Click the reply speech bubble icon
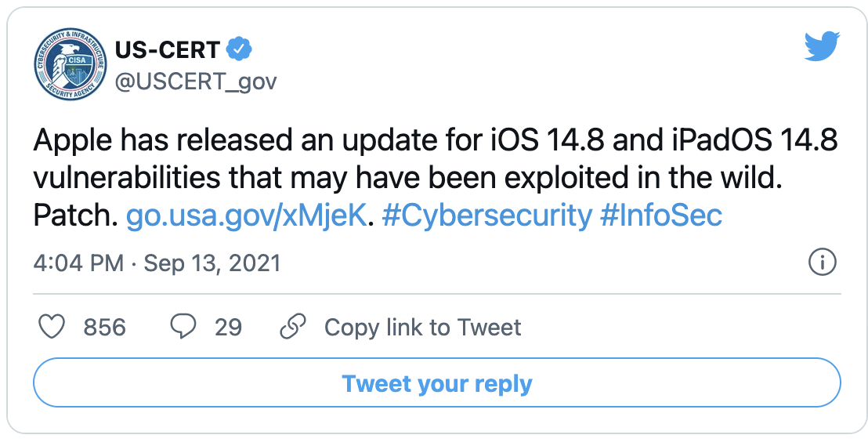 (x=183, y=327)
